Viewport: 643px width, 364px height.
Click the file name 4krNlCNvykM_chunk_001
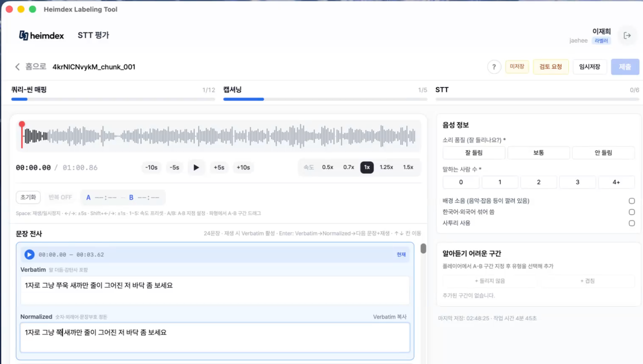click(94, 67)
